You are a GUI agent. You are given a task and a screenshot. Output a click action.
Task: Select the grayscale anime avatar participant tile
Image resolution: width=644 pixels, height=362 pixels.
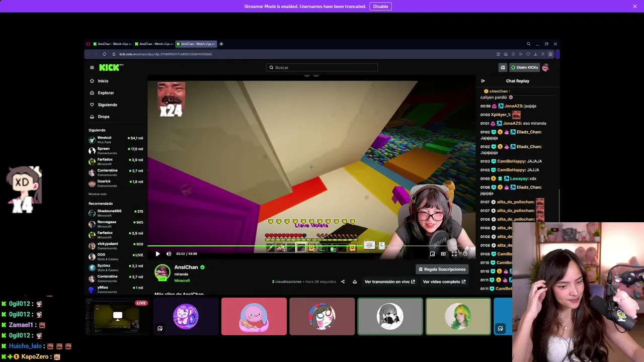coord(390,316)
